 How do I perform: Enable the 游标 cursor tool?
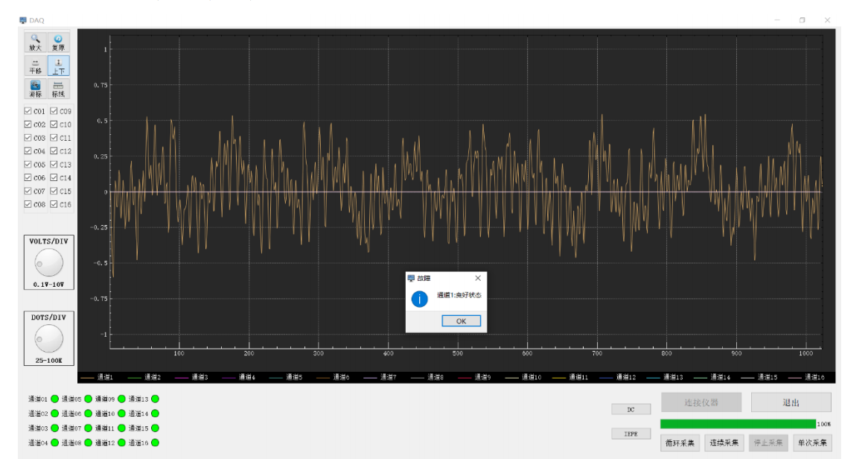coord(36,89)
